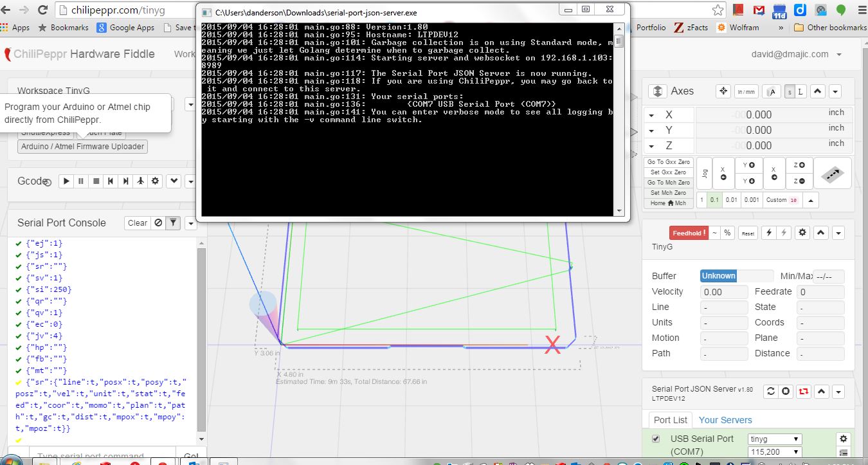Open the tinyg buffer type dropdown
Viewport: 868px width, 465px height.
(x=774, y=439)
